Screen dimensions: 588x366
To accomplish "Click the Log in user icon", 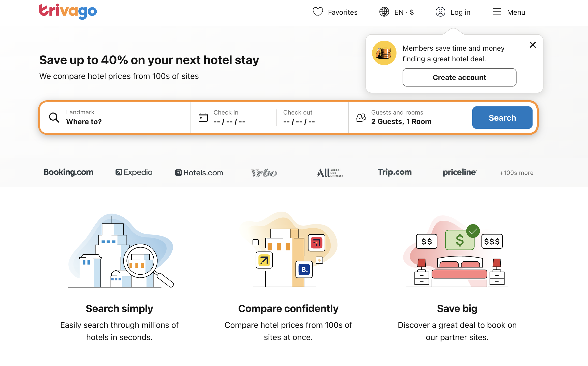I will (x=440, y=12).
